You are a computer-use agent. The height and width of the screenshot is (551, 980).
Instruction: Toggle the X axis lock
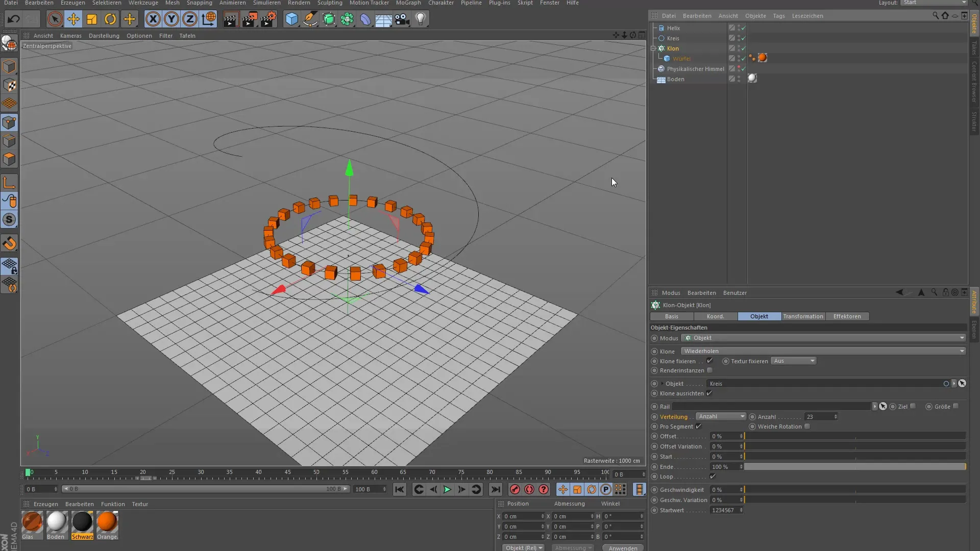click(153, 19)
